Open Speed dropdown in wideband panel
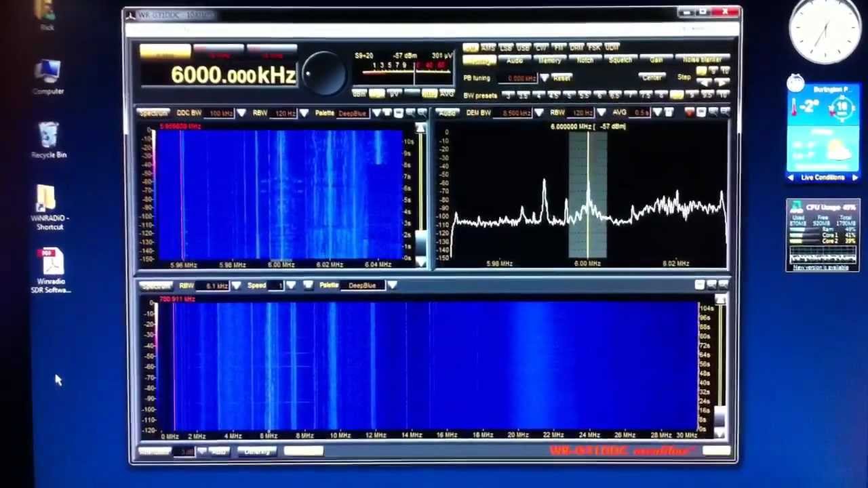 291,285
